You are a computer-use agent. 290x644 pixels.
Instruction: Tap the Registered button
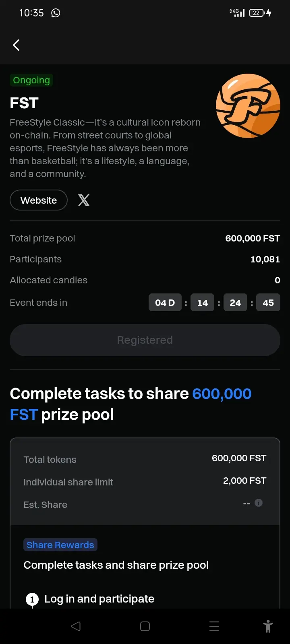(x=145, y=340)
